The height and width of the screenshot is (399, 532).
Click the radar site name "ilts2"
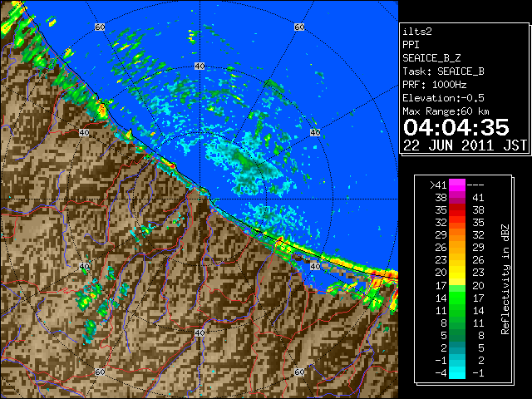tap(417, 32)
